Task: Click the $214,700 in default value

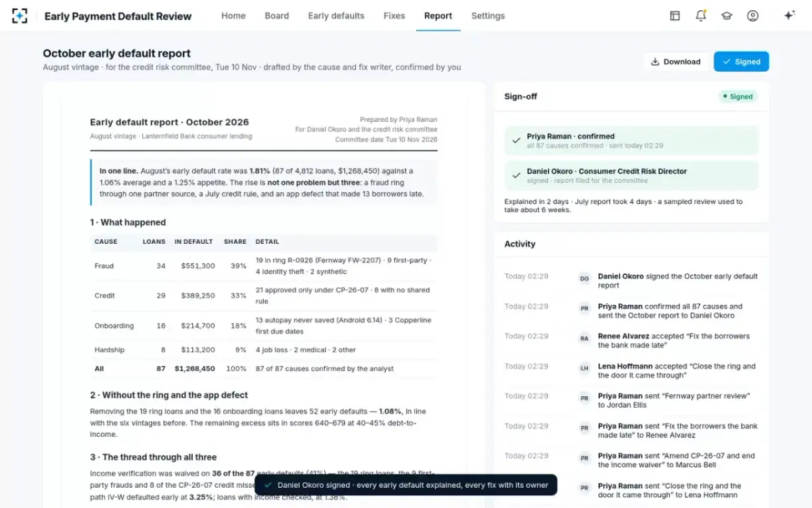Action: tap(198, 326)
